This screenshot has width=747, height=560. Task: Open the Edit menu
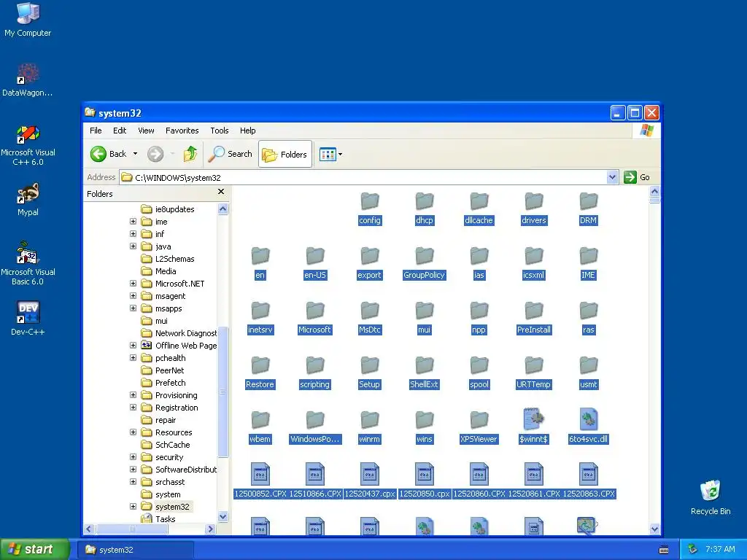pos(120,131)
